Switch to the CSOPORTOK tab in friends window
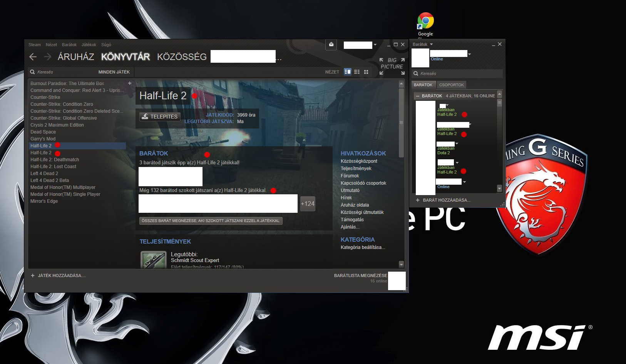Image resolution: width=626 pixels, height=364 pixels. click(x=452, y=85)
